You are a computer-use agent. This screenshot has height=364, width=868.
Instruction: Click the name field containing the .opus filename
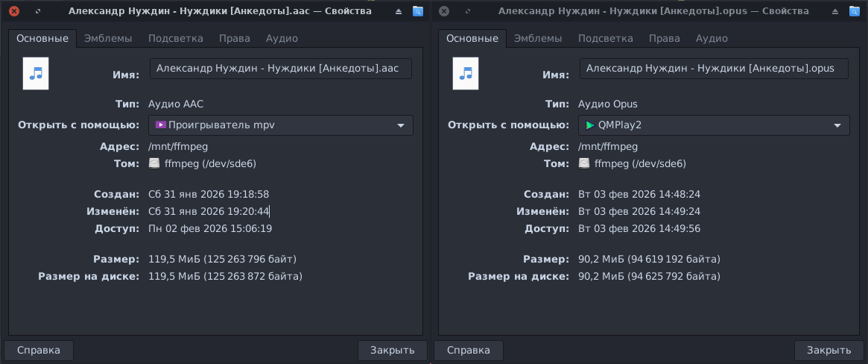(x=713, y=69)
